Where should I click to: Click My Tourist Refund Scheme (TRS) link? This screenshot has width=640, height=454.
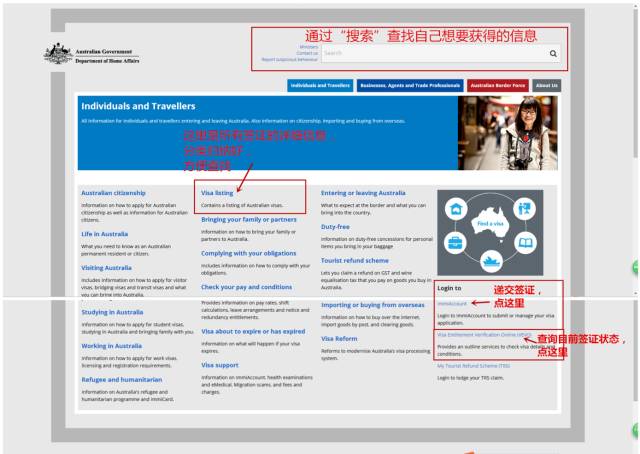click(473, 366)
